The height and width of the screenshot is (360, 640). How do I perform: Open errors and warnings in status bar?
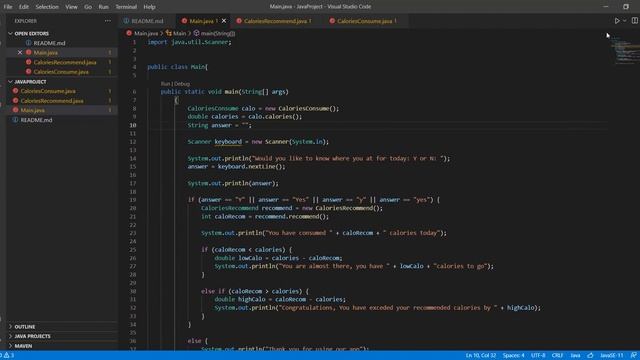(8, 356)
